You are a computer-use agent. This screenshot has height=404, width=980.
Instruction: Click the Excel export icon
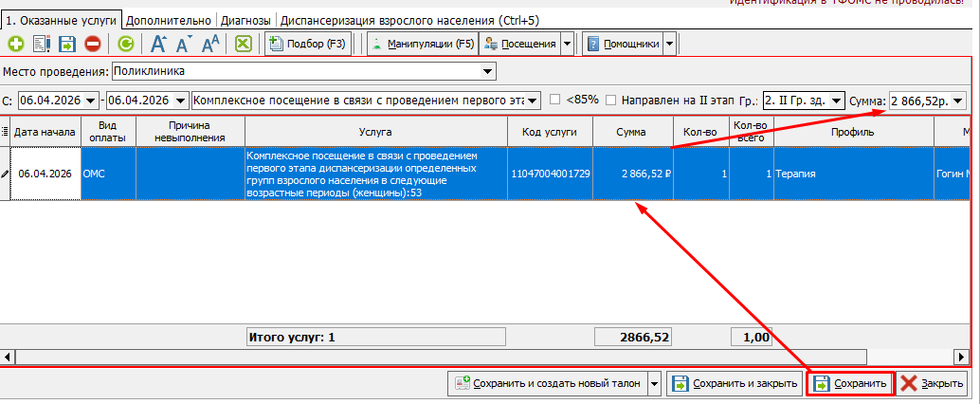click(x=244, y=44)
